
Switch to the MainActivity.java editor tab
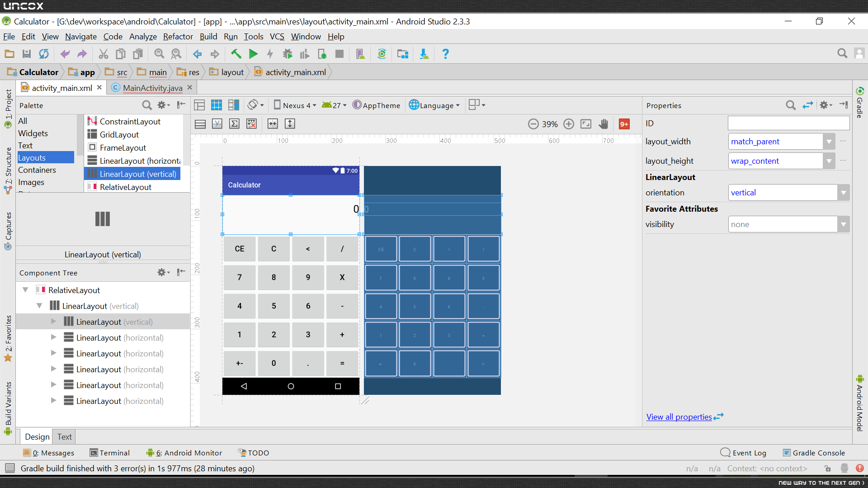point(152,88)
